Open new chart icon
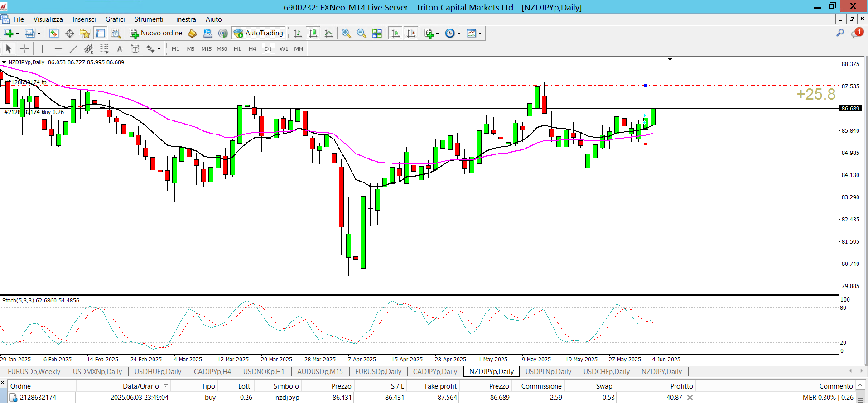 tap(8, 33)
